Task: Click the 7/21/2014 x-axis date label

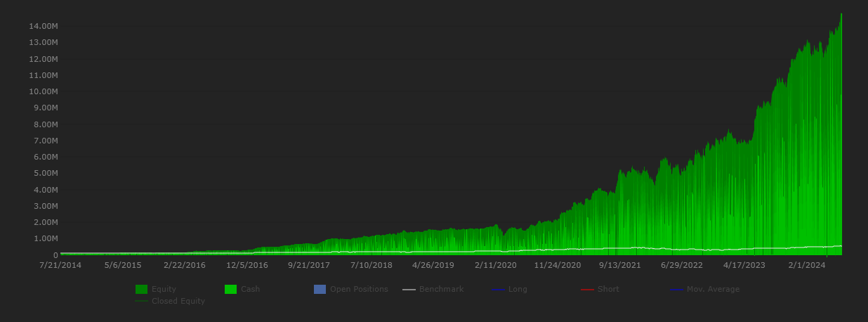Action: (x=60, y=265)
